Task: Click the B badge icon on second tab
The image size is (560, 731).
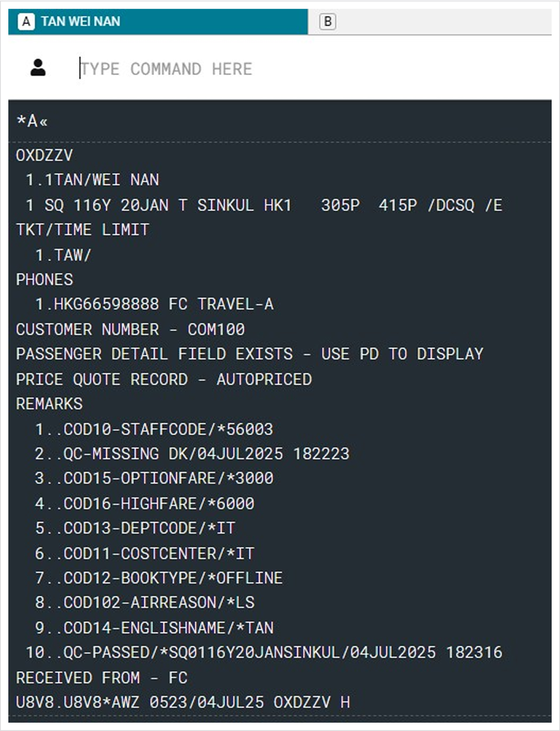Action: click(x=327, y=21)
